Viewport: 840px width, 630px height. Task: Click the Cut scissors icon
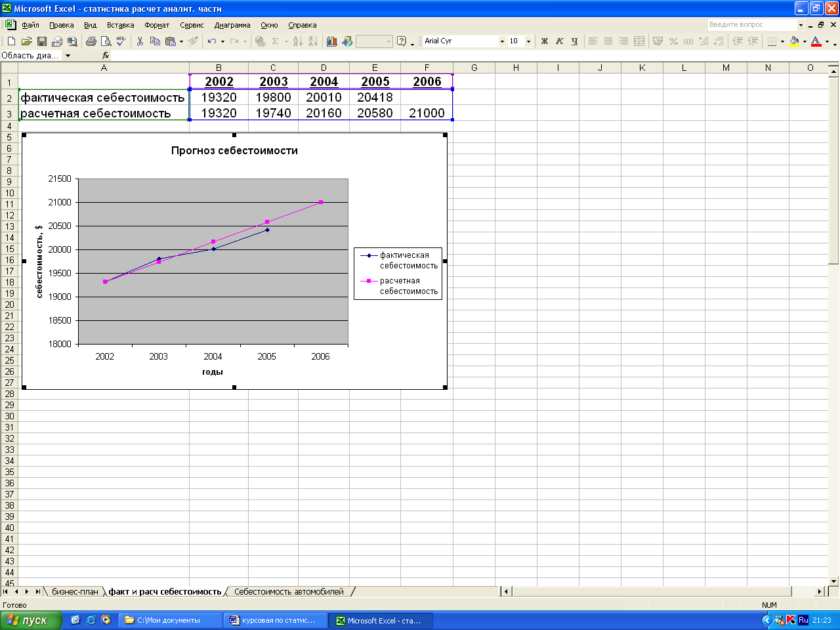click(x=140, y=41)
